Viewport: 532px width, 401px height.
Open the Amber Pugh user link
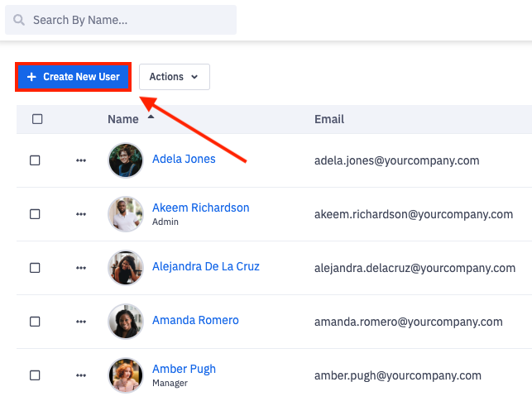[184, 369]
